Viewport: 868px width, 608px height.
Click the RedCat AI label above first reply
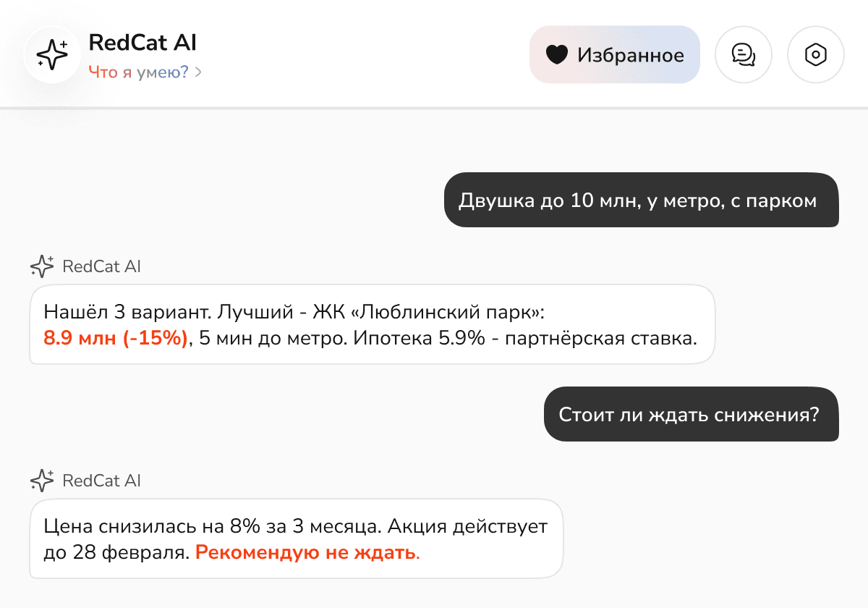102,266
